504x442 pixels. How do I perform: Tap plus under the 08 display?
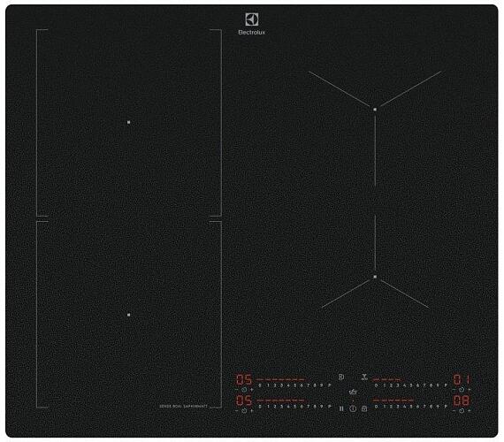pyautogui.click(x=470, y=410)
